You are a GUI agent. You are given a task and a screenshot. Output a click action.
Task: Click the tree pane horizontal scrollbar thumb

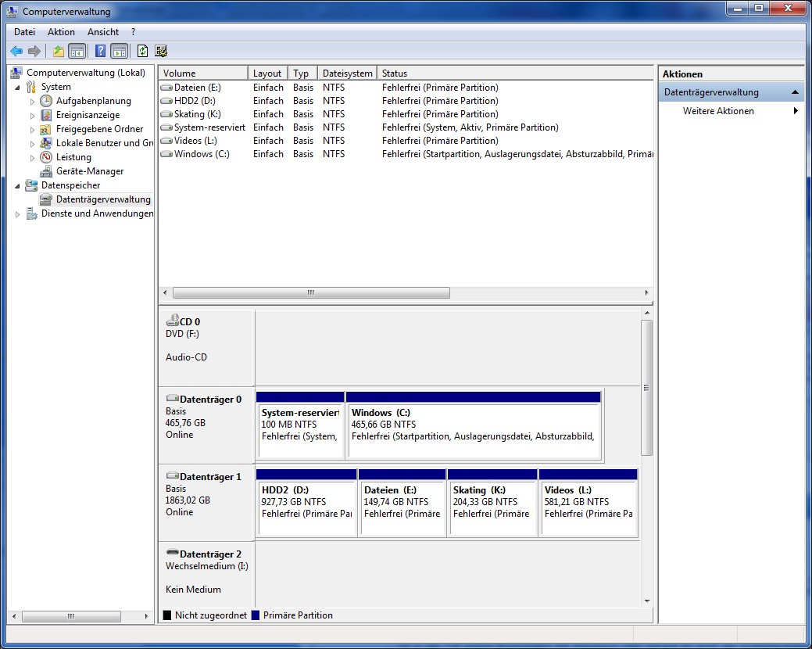[71, 616]
